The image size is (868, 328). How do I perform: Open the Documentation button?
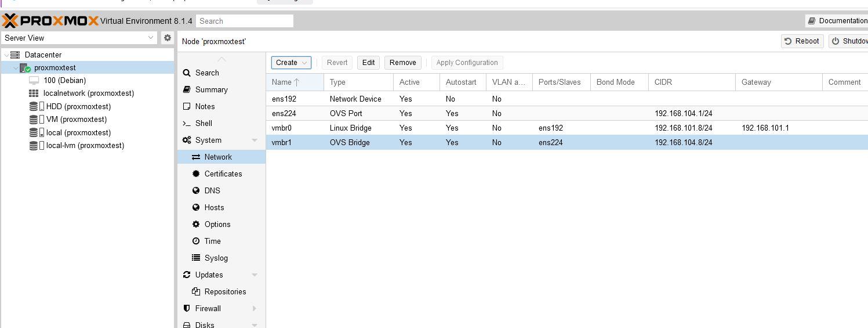click(x=837, y=20)
